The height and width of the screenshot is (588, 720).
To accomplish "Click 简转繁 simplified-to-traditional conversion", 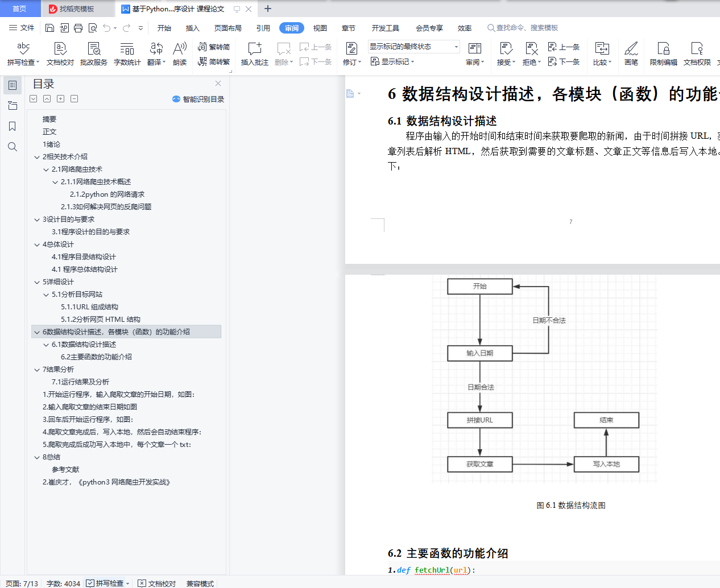I will 214,61.
